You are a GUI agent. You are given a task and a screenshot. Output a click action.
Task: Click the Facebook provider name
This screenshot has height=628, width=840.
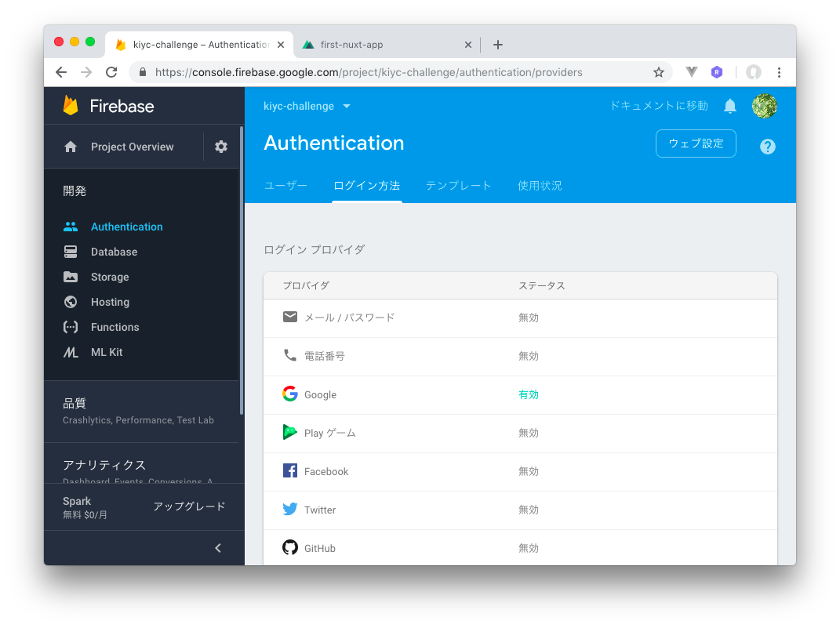point(326,472)
